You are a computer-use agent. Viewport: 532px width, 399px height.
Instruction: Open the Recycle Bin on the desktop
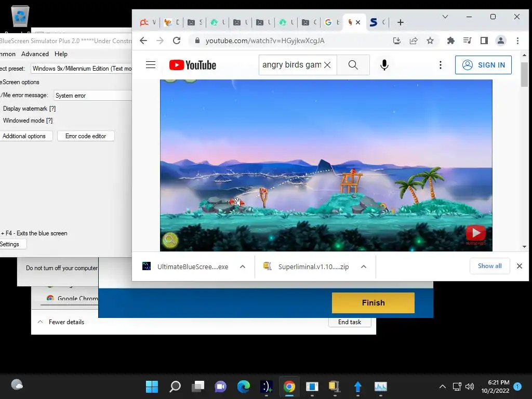pos(20,16)
